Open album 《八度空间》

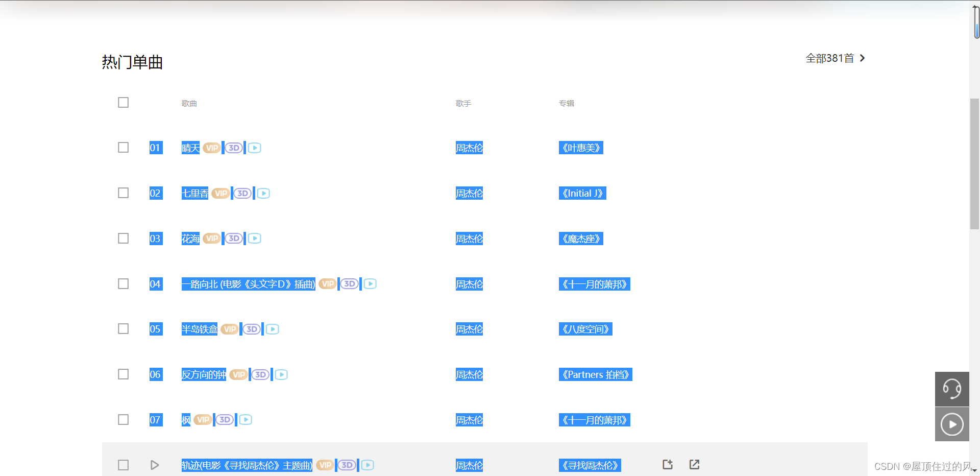point(585,329)
